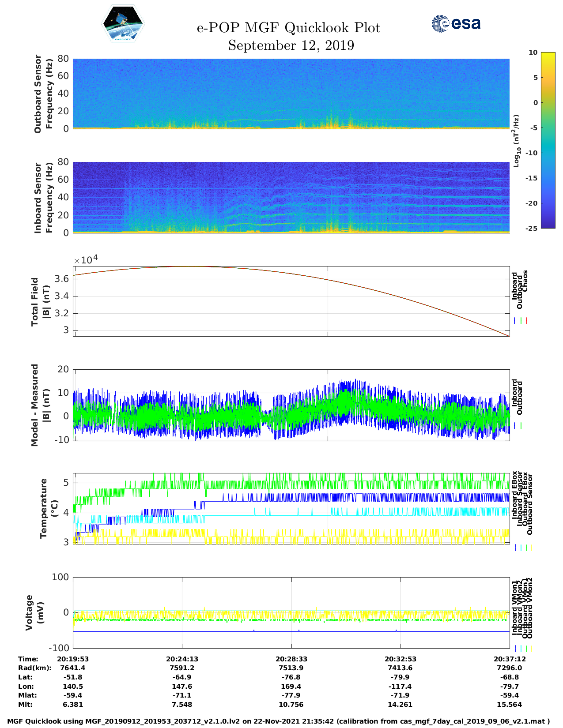Select the 20:19:53 start time label
The image size is (563, 728).
(73, 659)
